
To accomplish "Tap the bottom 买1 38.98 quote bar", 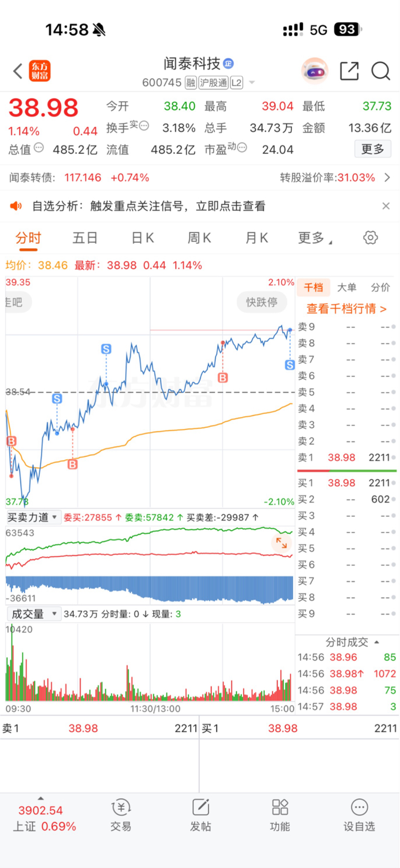I will pyautogui.click(x=300, y=729).
